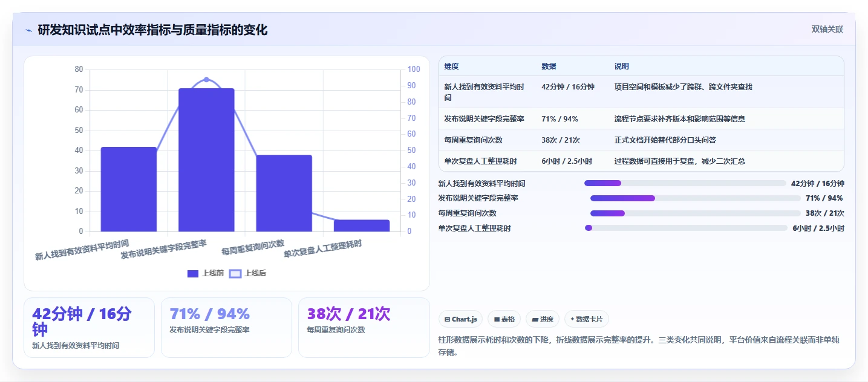
Task: Click the progress bar for 单次复盘人工整理耗时
Action: (686, 228)
